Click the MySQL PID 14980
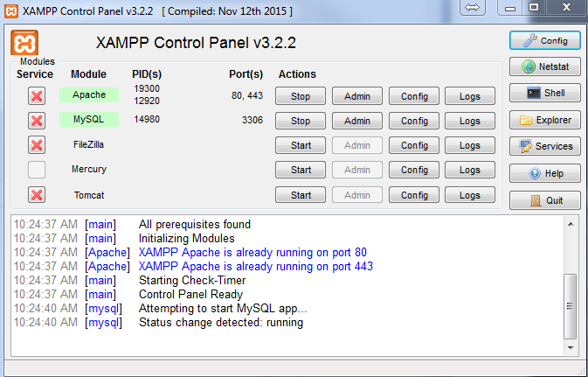 (147, 120)
